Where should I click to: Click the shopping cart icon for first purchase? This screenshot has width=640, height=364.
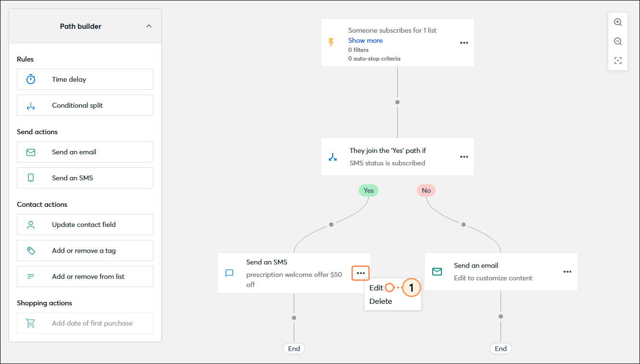pyautogui.click(x=30, y=323)
